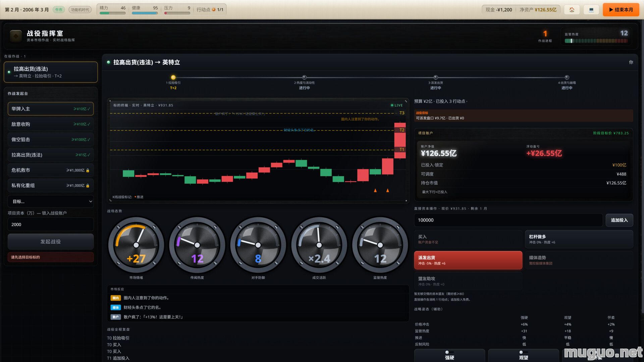Click the 散户 tag in market reactions

(116, 317)
